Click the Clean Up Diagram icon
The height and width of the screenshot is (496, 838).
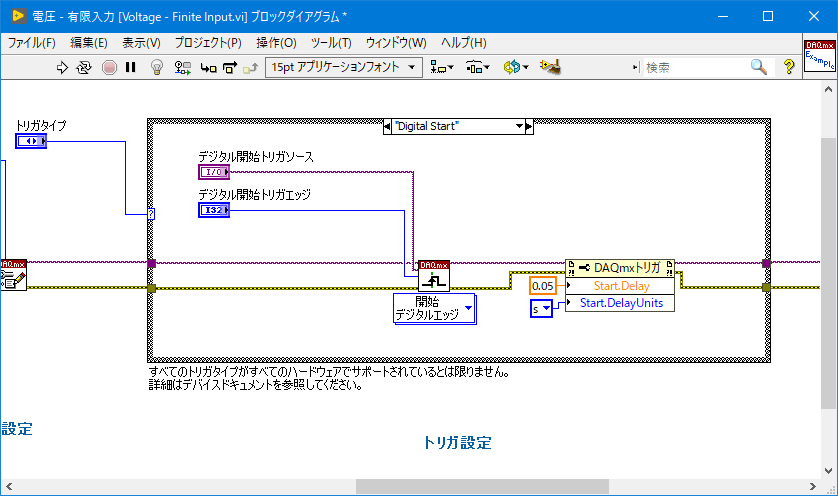(550, 67)
